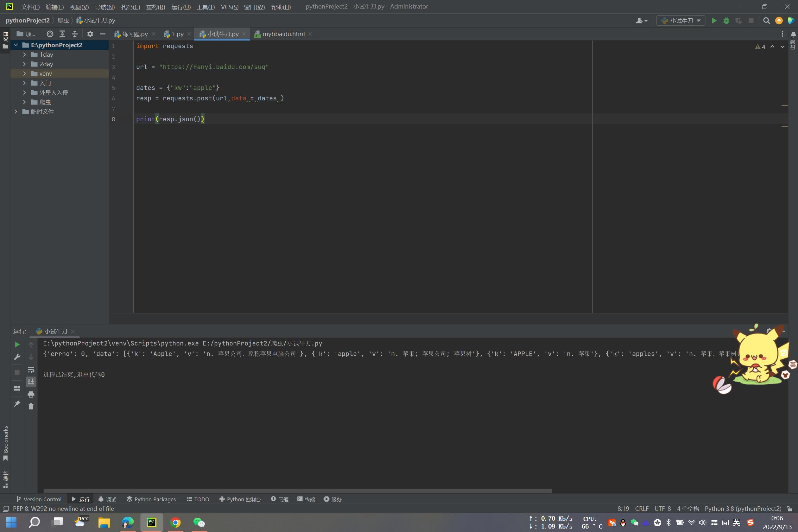
Task: Expand the 1day folder
Action: pyautogui.click(x=24, y=54)
